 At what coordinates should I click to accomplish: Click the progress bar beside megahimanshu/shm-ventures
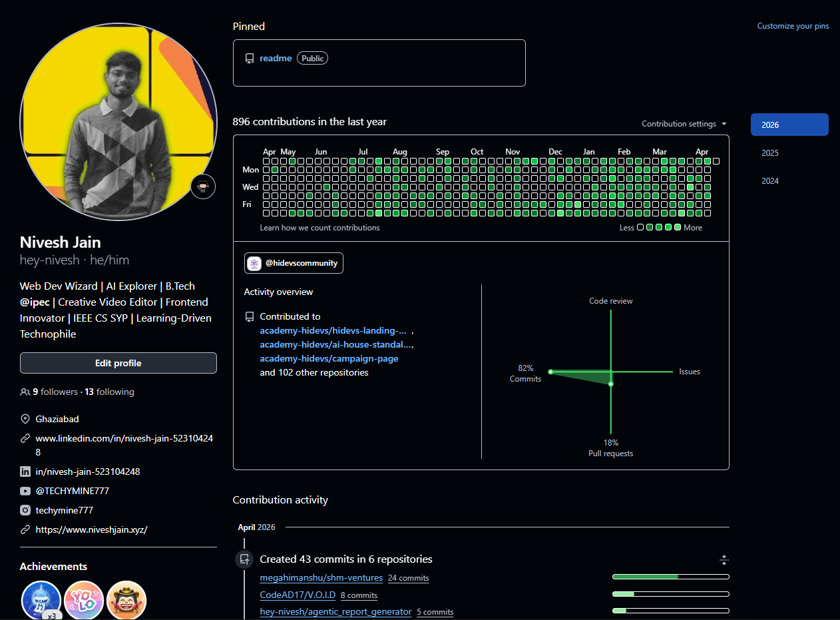coord(670,577)
